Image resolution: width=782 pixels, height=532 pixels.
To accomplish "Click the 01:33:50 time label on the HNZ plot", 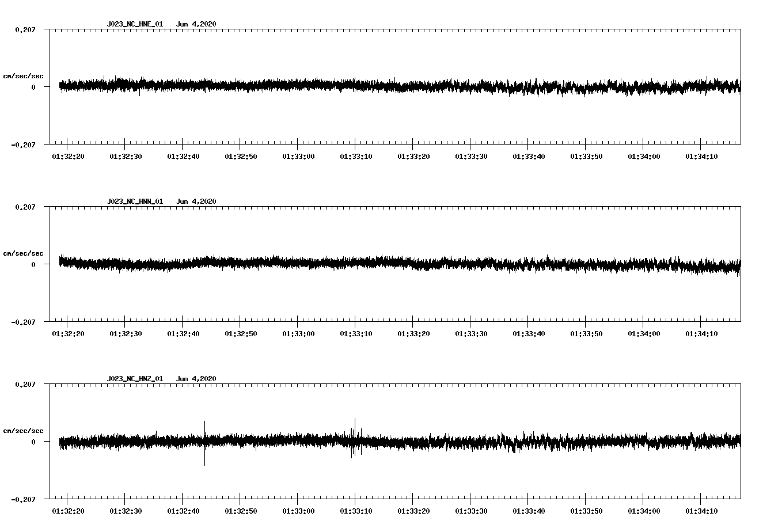I will tap(586, 511).
